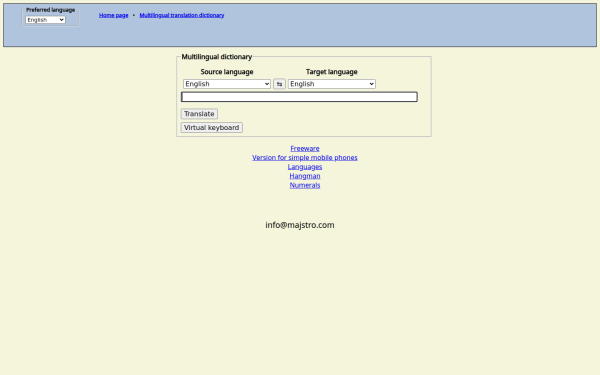Open the Freeware link
The height and width of the screenshot is (375, 600).
[x=305, y=148]
